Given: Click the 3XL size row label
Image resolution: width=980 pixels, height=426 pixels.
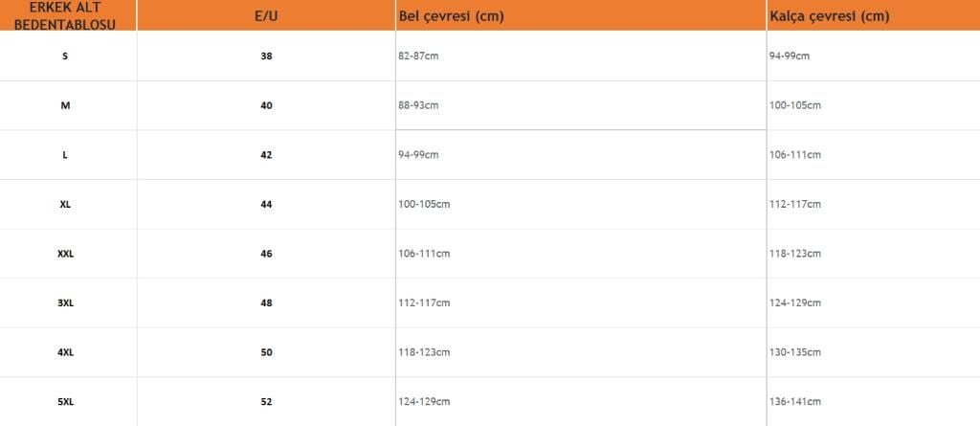Looking at the screenshot, I should 65,303.
